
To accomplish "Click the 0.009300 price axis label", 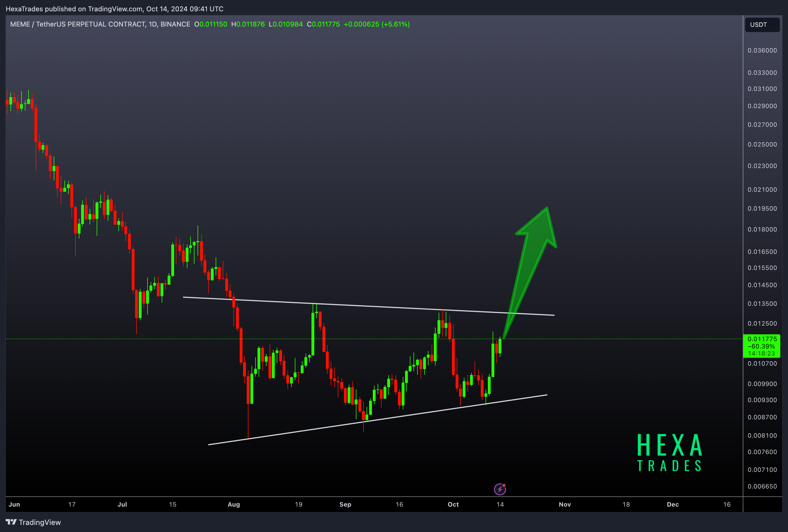I will coord(762,400).
